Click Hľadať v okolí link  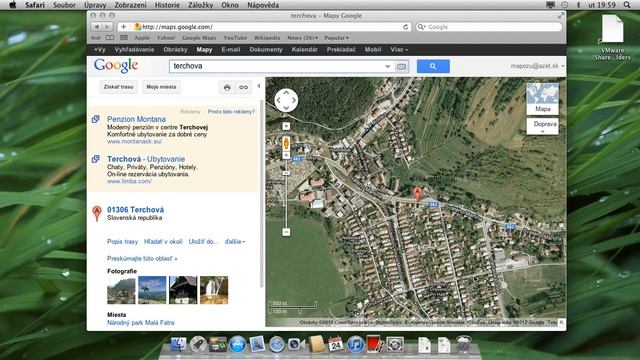coord(163,242)
